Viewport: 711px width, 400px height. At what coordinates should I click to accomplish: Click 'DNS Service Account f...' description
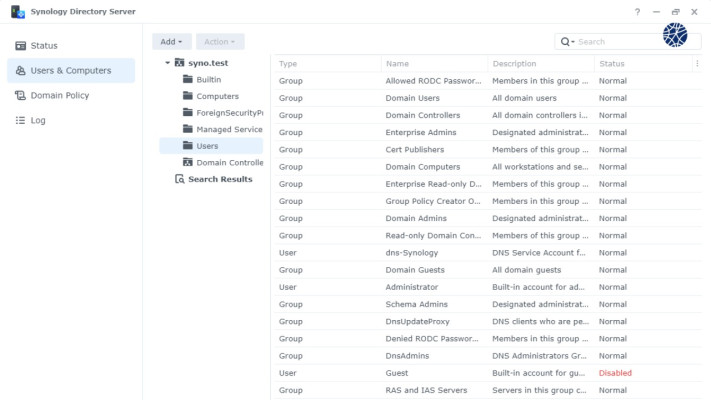click(x=539, y=253)
